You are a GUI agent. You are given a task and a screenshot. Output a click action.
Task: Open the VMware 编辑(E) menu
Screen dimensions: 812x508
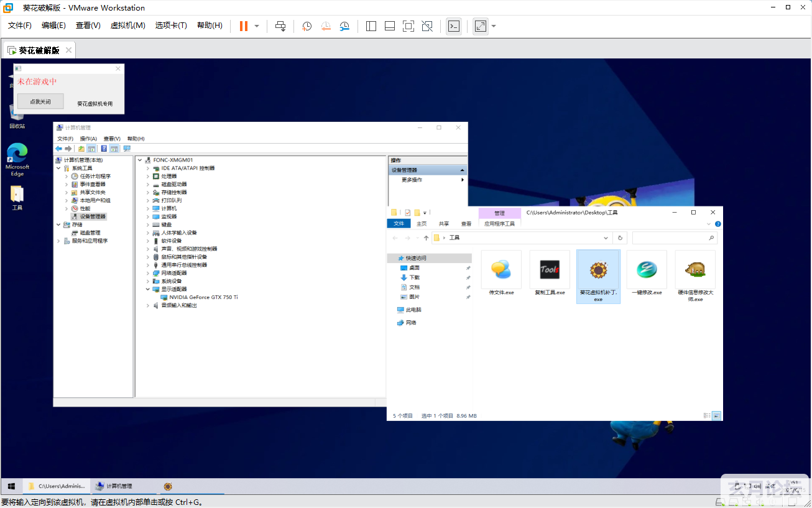[53, 25]
